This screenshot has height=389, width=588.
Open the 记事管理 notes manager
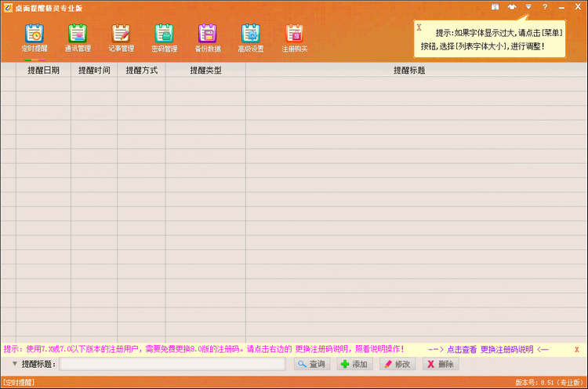121,38
